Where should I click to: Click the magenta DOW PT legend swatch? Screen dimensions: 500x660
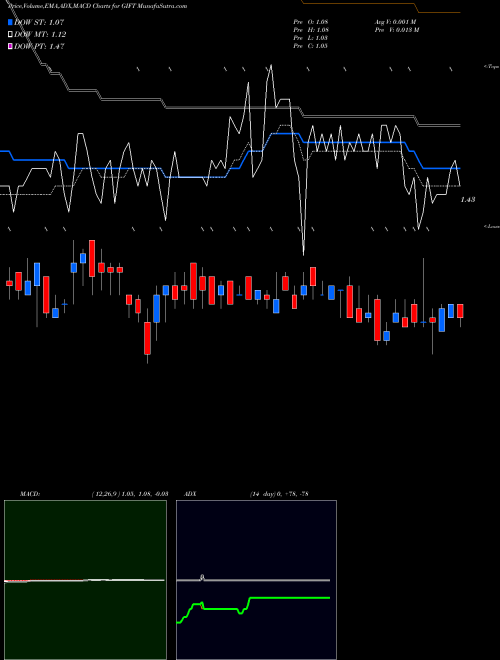tap(10, 47)
